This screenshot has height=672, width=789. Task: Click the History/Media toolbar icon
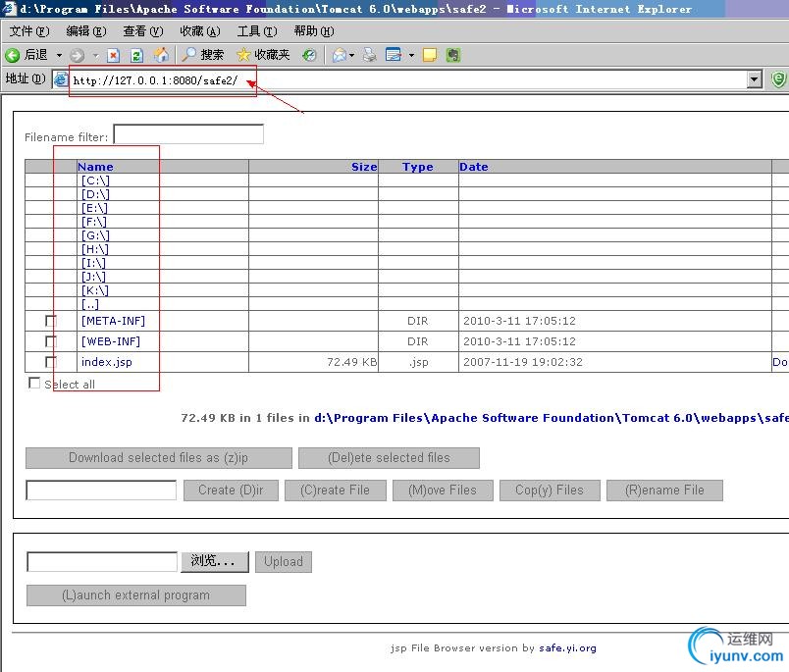309,55
